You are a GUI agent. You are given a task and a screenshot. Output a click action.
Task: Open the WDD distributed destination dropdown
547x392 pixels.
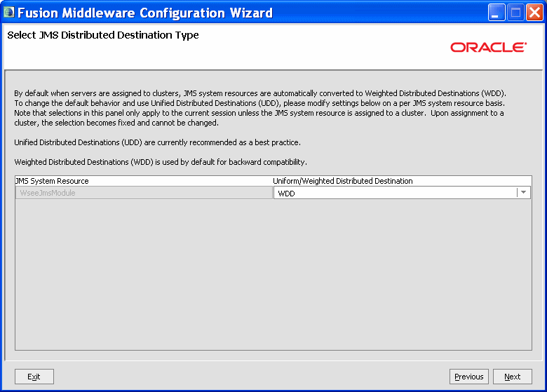coord(402,193)
